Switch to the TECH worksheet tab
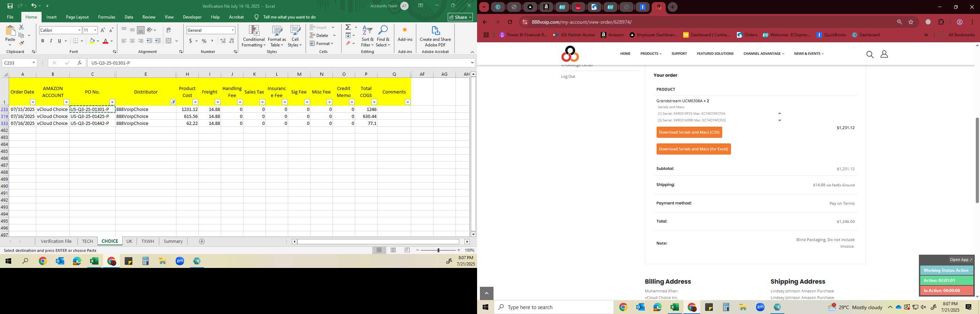The height and width of the screenshot is (314, 980). click(88, 241)
